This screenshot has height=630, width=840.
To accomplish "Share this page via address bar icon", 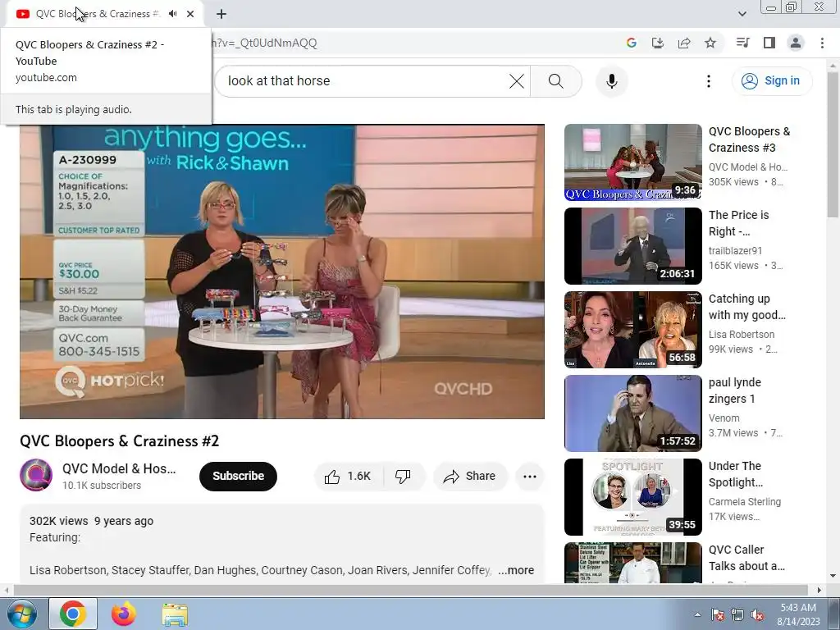I will click(x=684, y=43).
